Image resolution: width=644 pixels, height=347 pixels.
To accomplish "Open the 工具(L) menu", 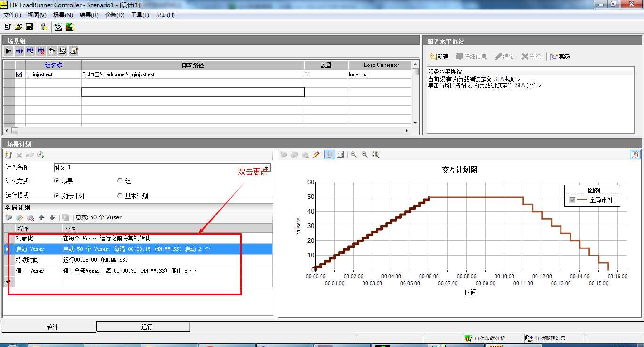I will tap(140, 15).
